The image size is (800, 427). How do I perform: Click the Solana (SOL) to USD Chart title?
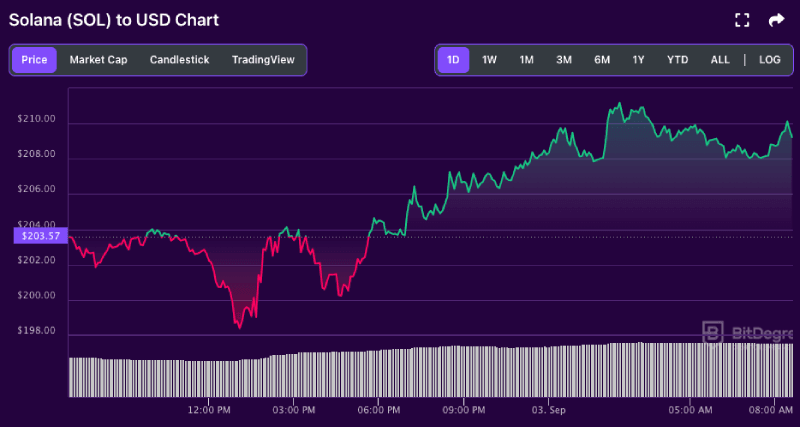114,20
